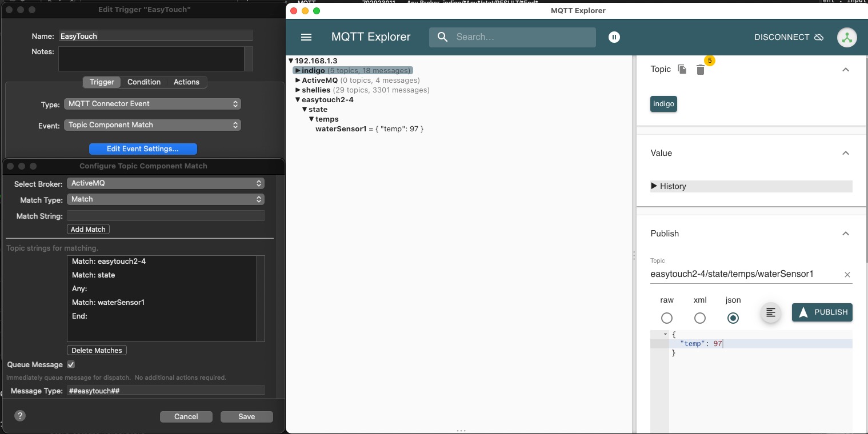Cancel the Topic Component Match dialog
Viewport: 868px width, 434px height.
(186, 417)
